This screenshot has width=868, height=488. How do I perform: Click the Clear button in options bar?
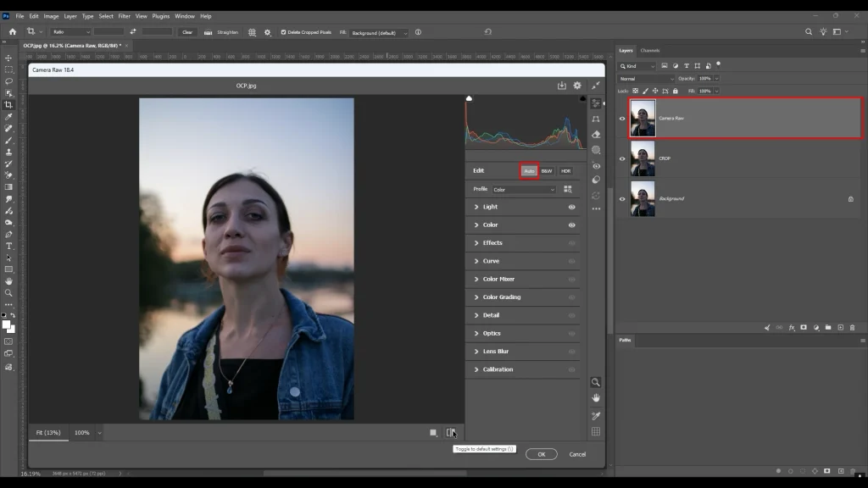coord(187,32)
